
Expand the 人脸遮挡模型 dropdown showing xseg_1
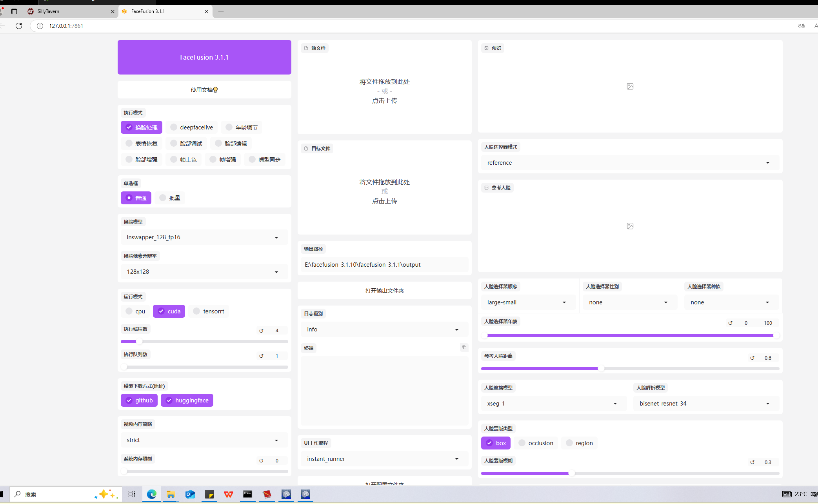(554, 404)
